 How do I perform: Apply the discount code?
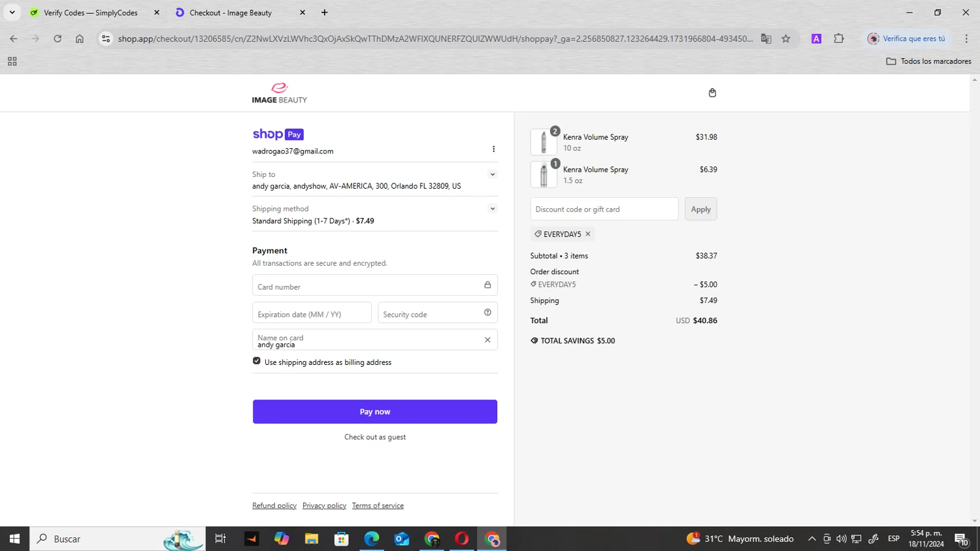click(701, 210)
